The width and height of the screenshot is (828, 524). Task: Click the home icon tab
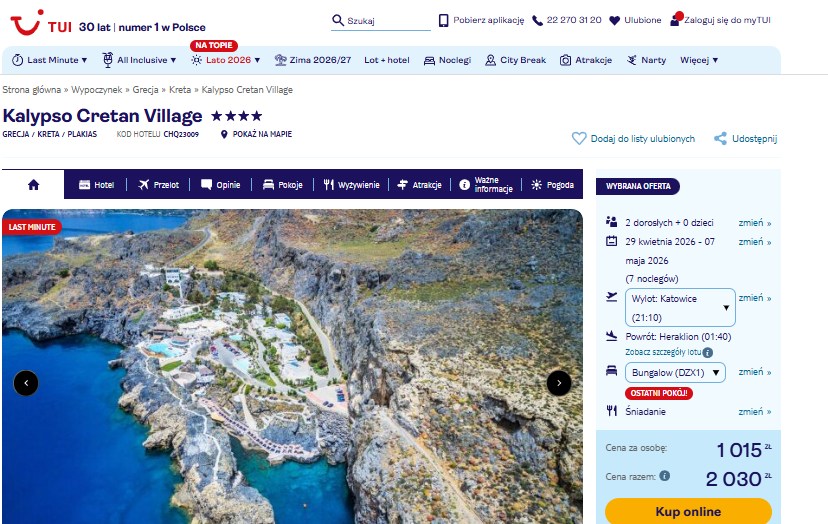[x=33, y=185]
